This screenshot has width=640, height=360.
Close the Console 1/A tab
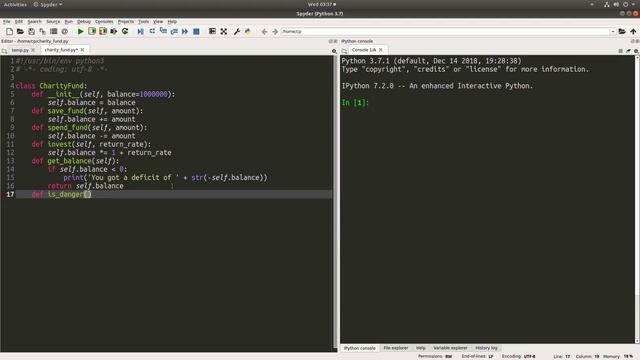tap(381, 50)
